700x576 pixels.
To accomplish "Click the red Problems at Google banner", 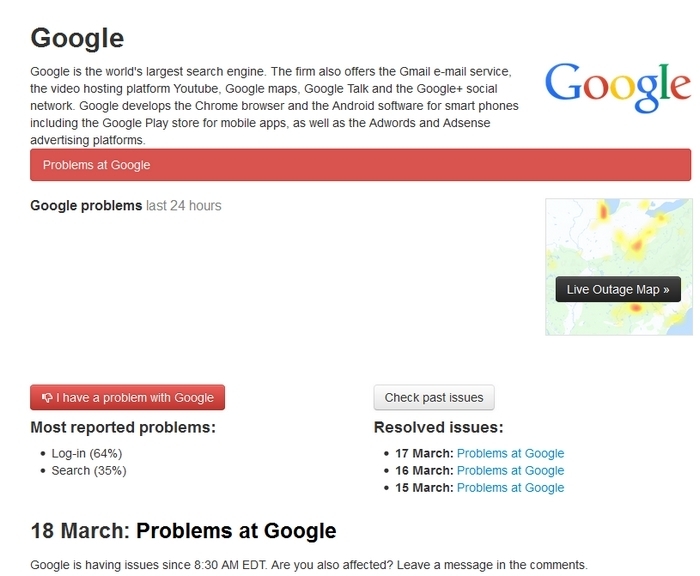I will 360,165.
